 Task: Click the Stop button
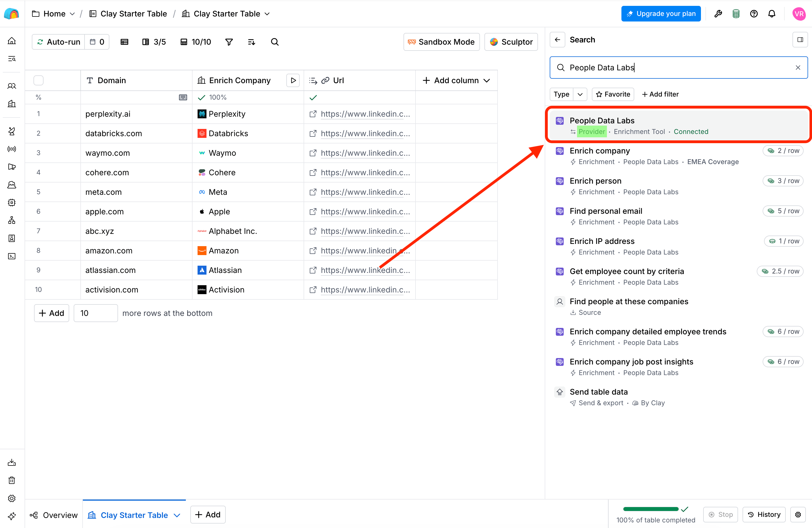point(720,514)
